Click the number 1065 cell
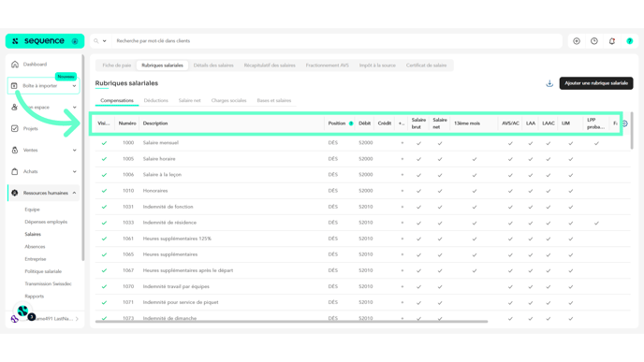This screenshot has width=644, height=362. pyautogui.click(x=128, y=254)
